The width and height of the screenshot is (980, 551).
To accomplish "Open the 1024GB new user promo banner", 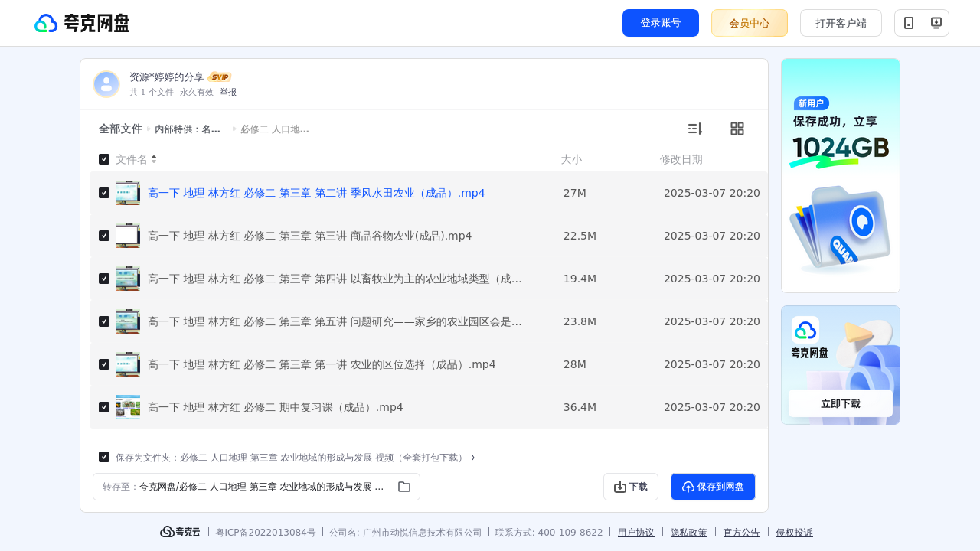I will (x=841, y=175).
